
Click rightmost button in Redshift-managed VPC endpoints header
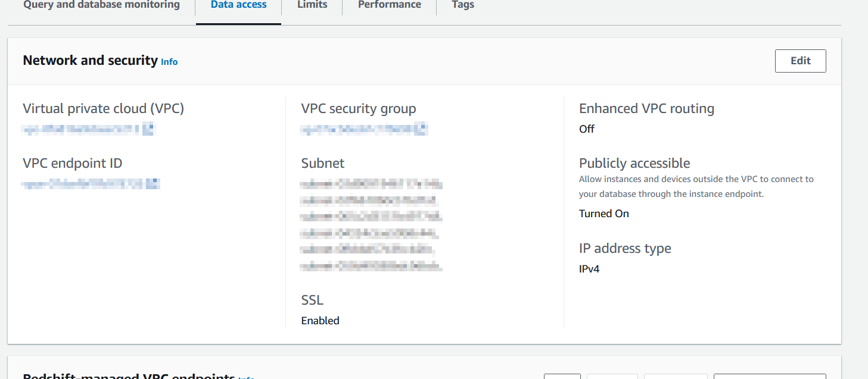point(769,376)
